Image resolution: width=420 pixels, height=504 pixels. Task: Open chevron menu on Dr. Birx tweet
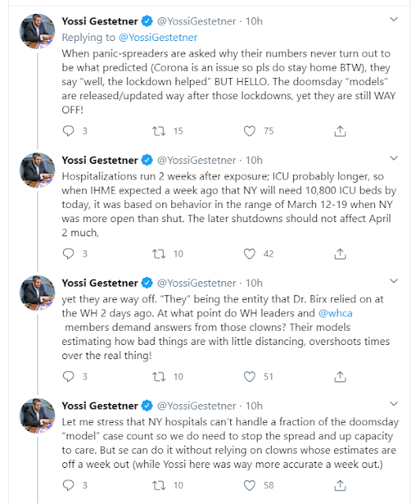(x=394, y=281)
